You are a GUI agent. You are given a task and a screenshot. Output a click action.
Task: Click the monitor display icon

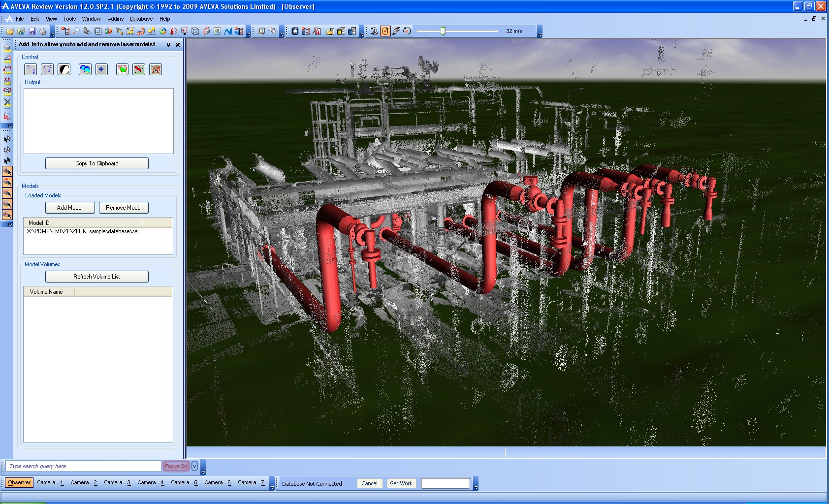(x=261, y=31)
